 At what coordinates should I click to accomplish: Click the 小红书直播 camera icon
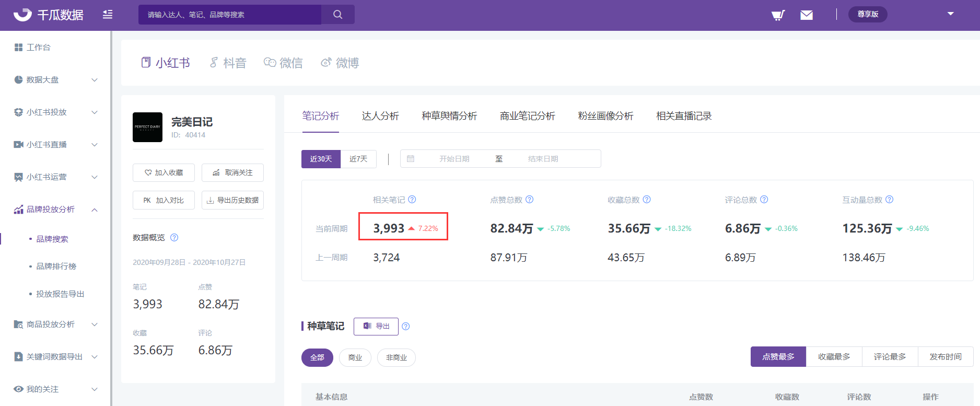pos(18,144)
